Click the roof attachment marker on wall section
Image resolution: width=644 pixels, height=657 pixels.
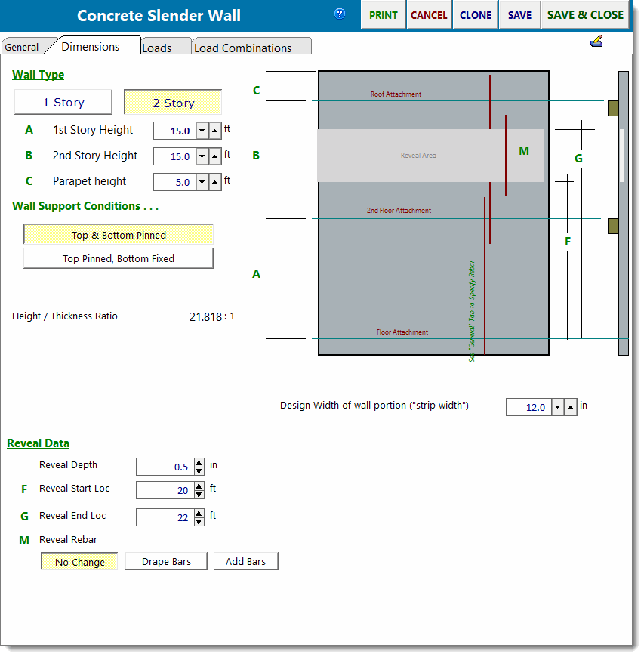[x=613, y=108]
